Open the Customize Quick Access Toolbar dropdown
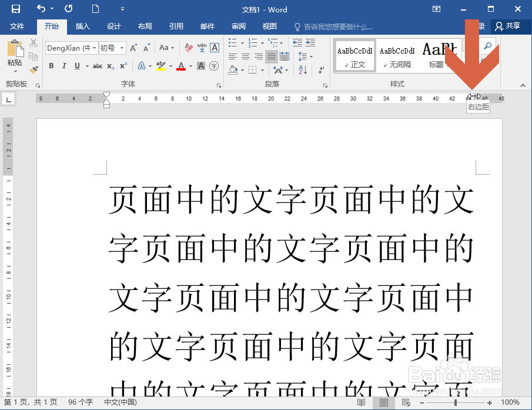Screen dimensions: 532x410 [x=122, y=9]
